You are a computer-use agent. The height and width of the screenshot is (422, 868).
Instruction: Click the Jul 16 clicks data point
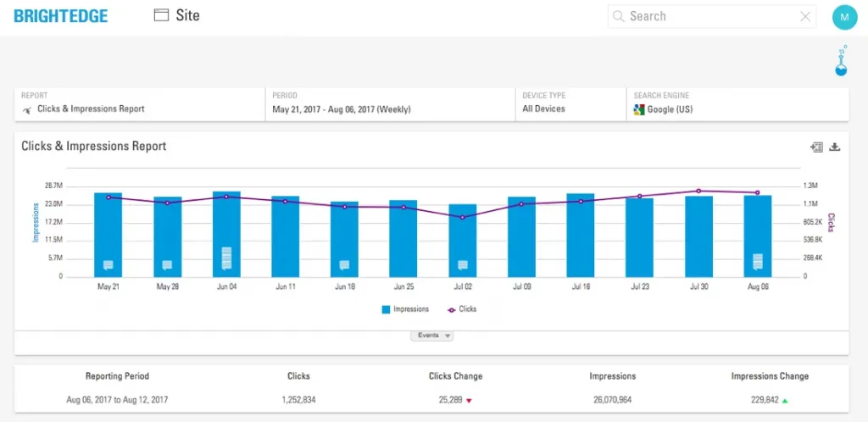click(x=581, y=202)
